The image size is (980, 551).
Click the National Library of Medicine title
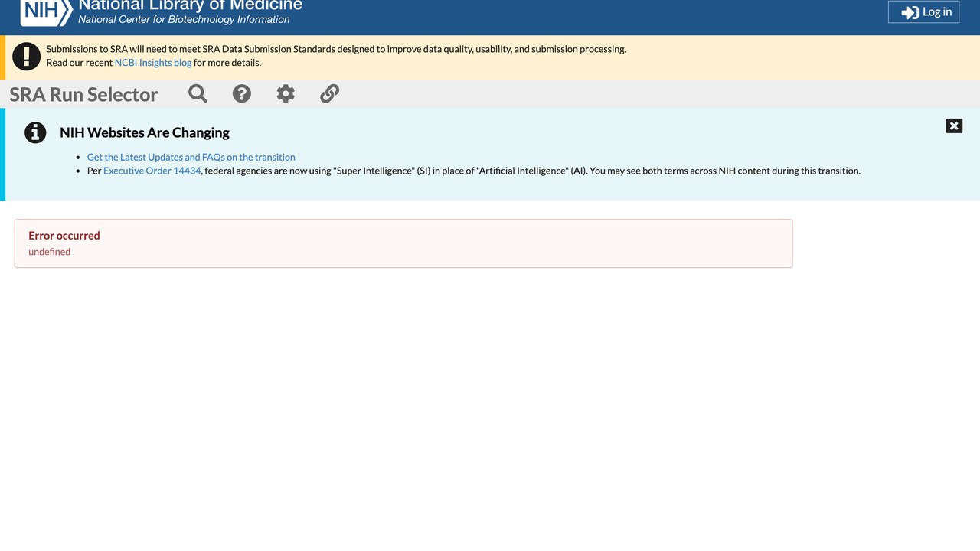pos(191,5)
